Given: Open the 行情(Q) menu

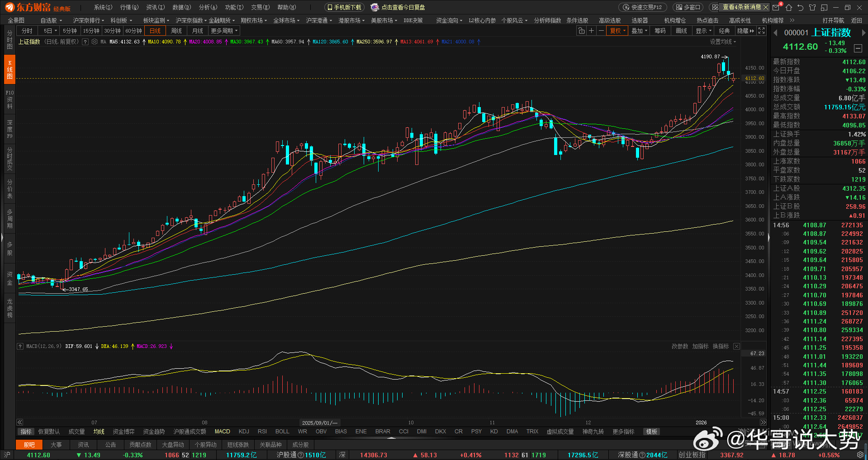Looking at the screenshot, I should (x=129, y=7).
